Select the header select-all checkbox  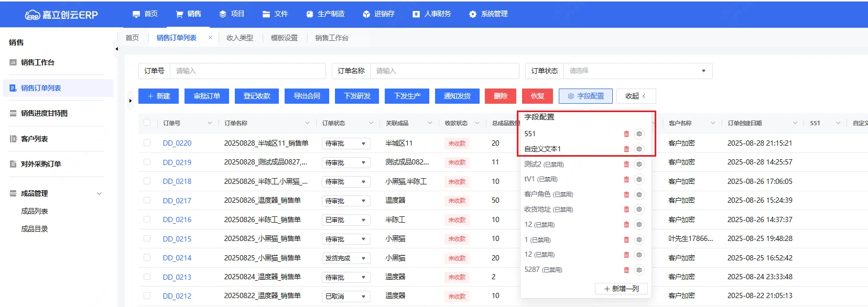coord(147,123)
